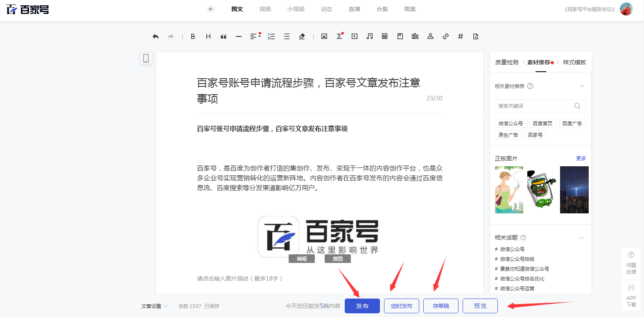Select topic # 微信公众号排版
Viewport: 644px width, 317px height.
pos(515,259)
